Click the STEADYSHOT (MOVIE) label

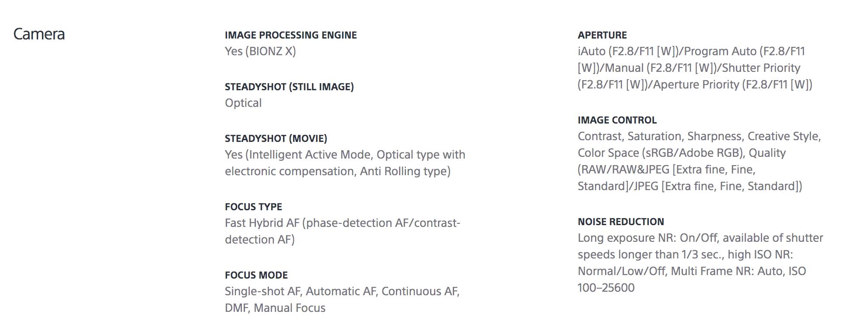tap(276, 138)
